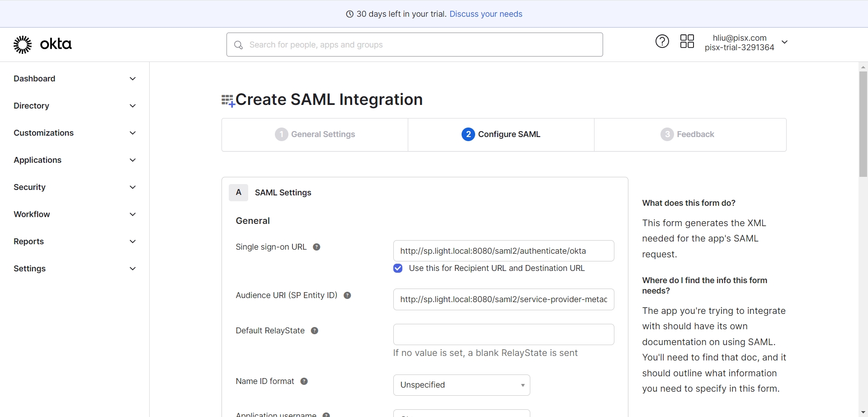The height and width of the screenshot is (417, 868).
Task: Open the hliu@pisx.com account menu
Action: pos(746,43)
